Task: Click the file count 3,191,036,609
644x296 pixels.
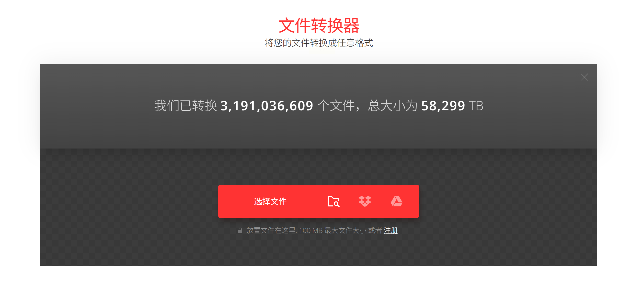Action: [267, 106]
